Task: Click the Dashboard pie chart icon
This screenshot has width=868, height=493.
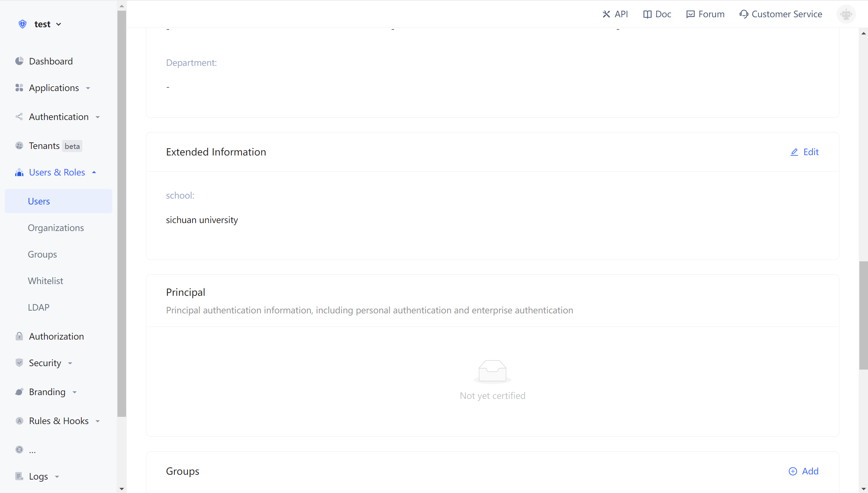Action: click(x=19, y=61)
